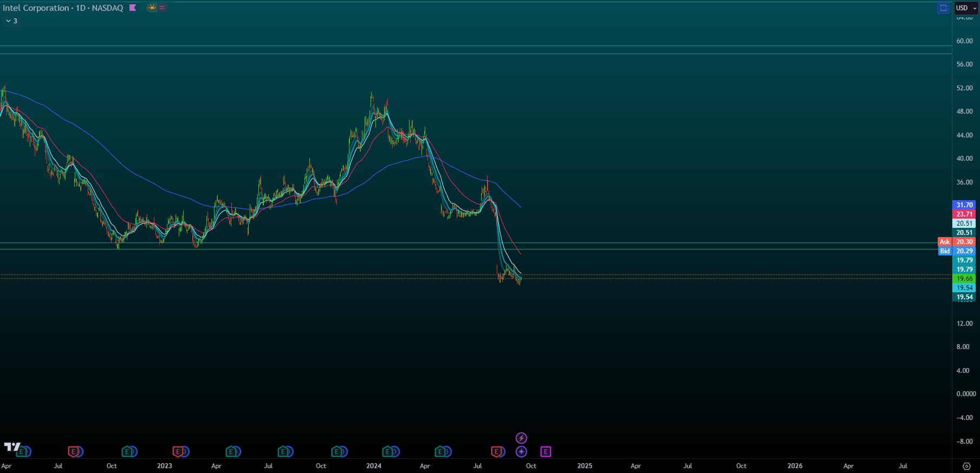This screenshot has height=473, width=980.
Task: Click the −8.00 value on price scale
Action: point(964,442)
